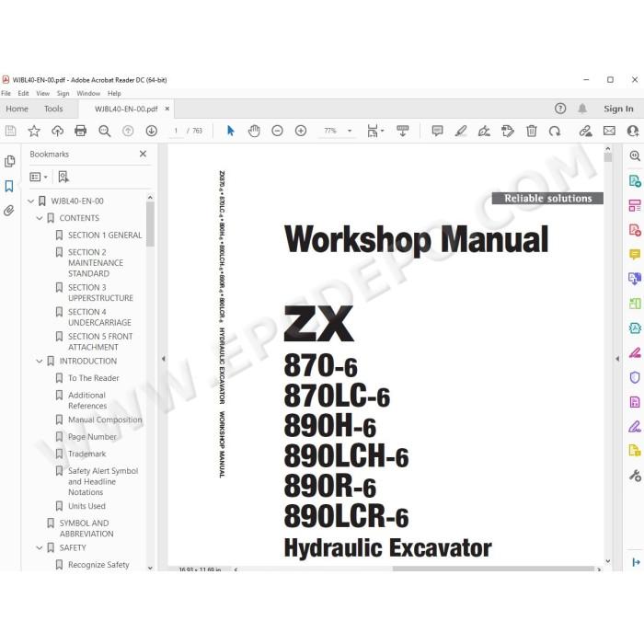644x644 pixels.
Task: Collapse the WJBL40-EN-00 bookmark
Action: click(30, 201)
